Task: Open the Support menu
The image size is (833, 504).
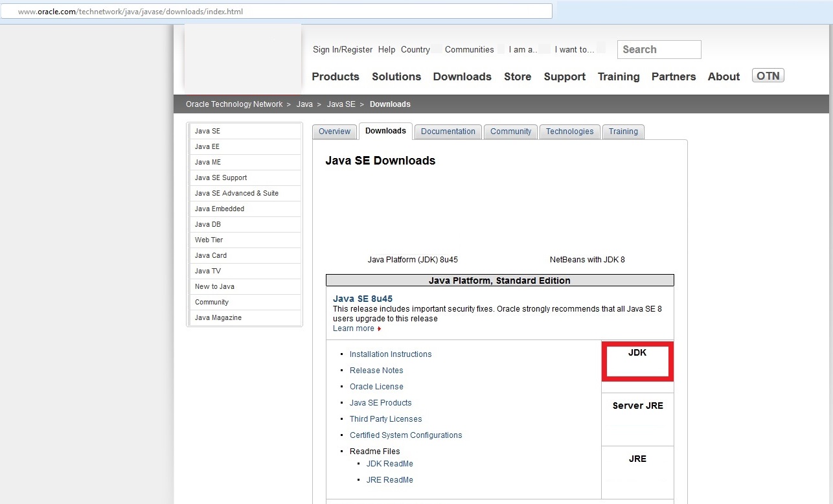Action: [x=565, y=76]
